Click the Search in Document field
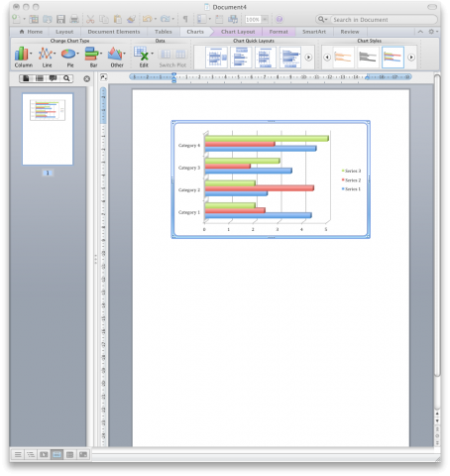 pyautogui.click(x=383, y=20)
